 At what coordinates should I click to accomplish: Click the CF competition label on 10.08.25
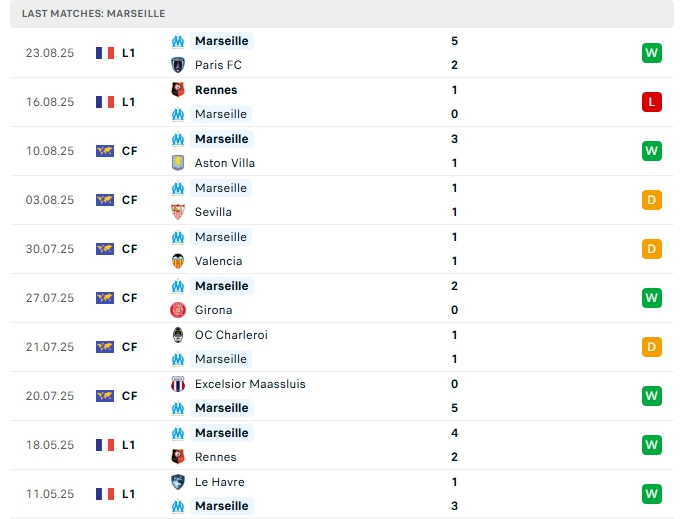(129, 151)
